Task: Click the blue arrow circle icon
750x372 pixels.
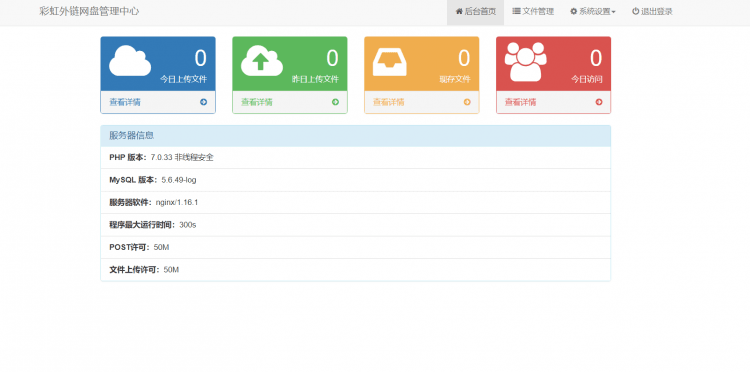Action: click(x=203, y=102)
